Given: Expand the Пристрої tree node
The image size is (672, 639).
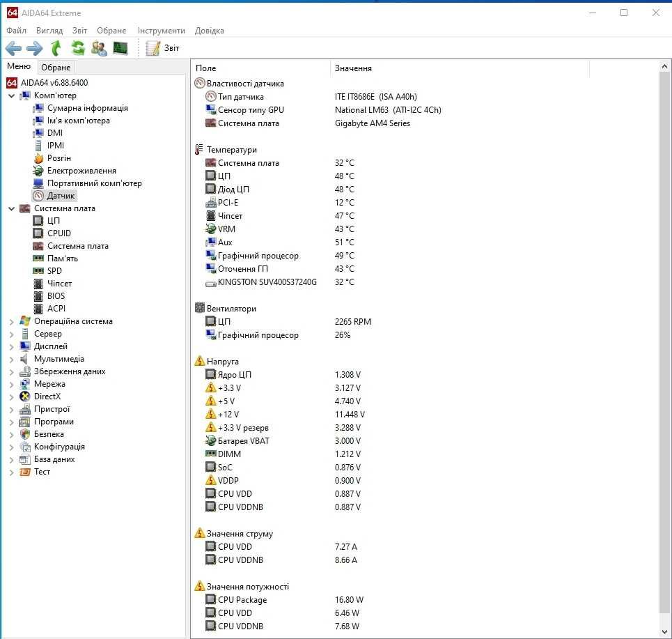Looking at the screenshot, I should (12, 410).
